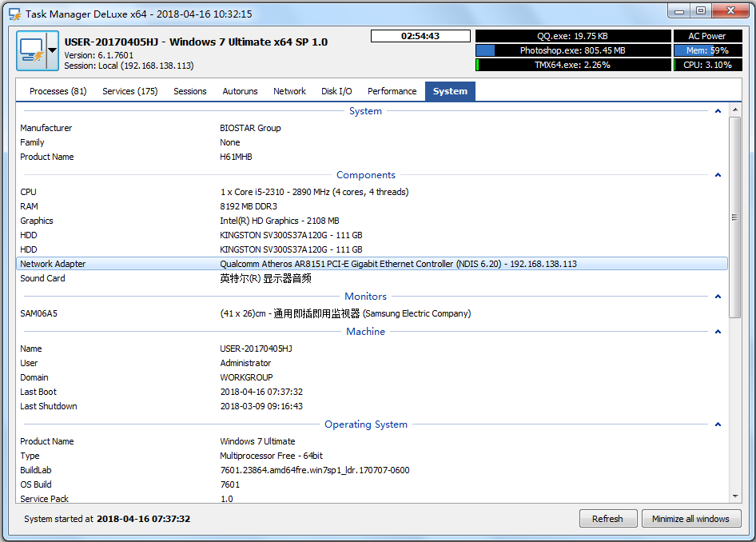Open the Services (175) tab

coord(130,91)
